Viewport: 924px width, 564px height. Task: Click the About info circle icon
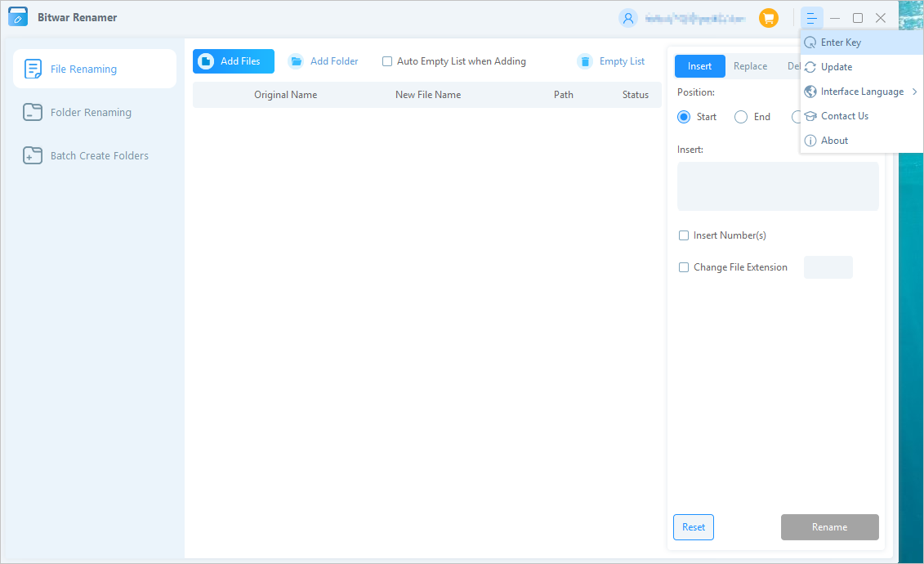click(810, 141)
